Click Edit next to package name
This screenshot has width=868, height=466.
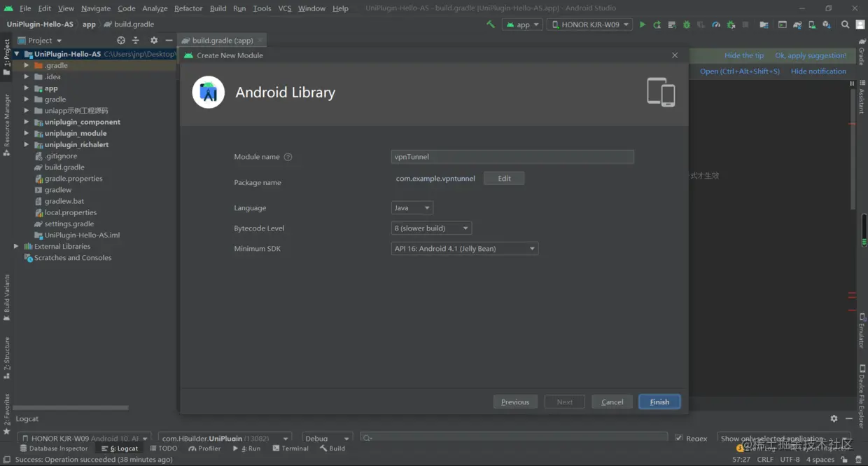click(x=504, y=179)
